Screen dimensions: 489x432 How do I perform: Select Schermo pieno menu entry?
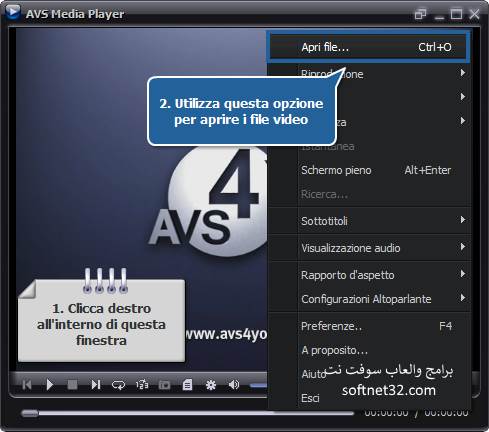click(369, 170)
